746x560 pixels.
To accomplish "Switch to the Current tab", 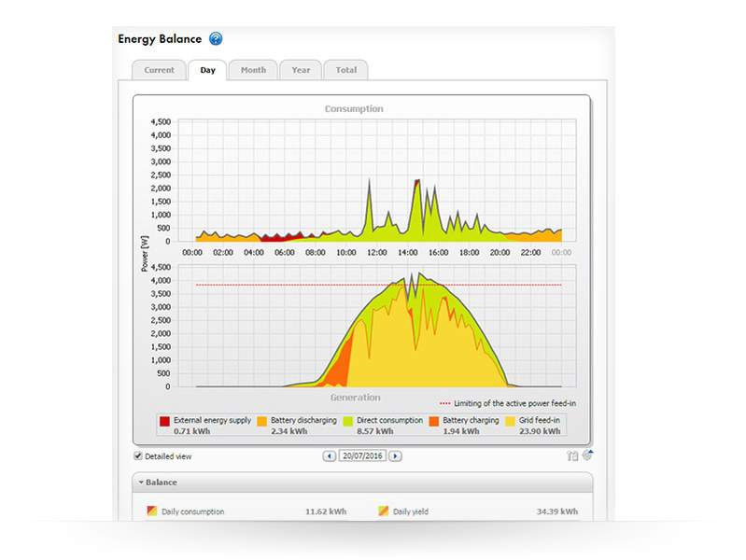I will pos(159,70).
